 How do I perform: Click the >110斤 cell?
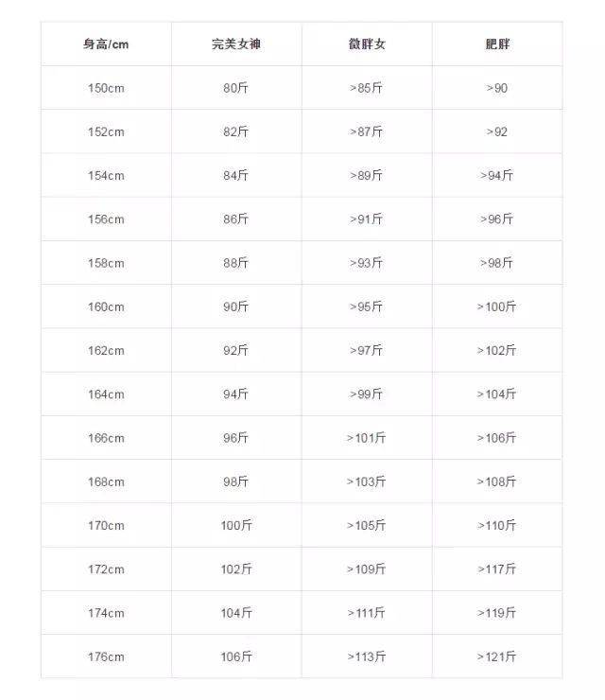(x=496, y=525)
